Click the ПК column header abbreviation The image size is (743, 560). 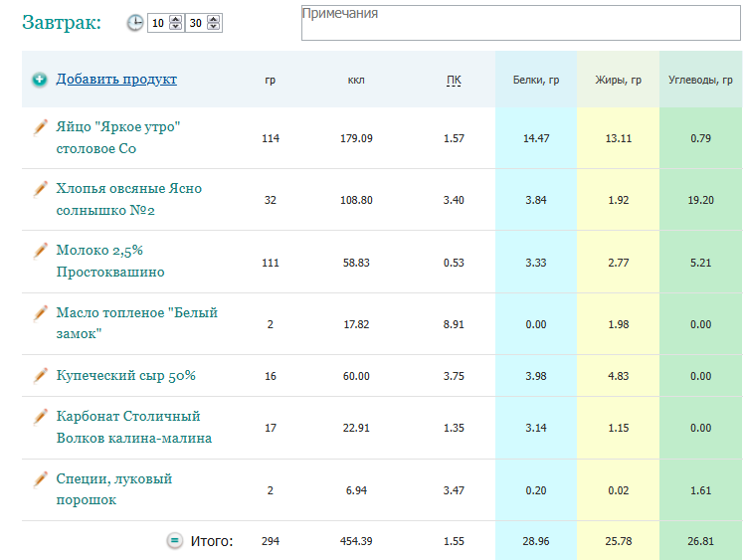[454, 80]
